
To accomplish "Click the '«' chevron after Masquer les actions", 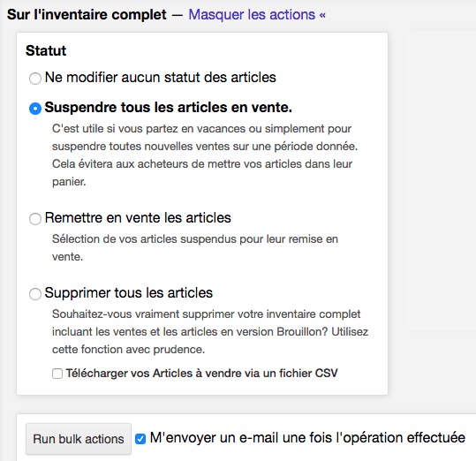I will (x=322, y=15).
